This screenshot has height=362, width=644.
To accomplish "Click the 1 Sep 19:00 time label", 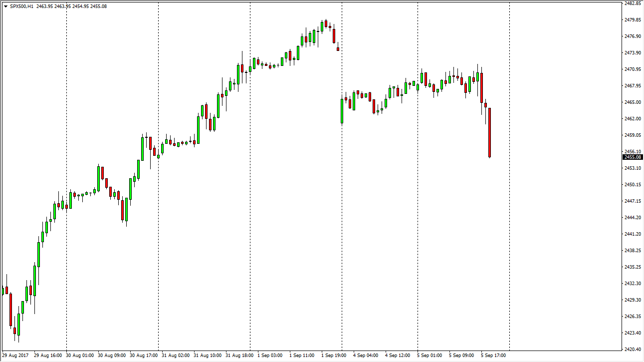I will [x=334, y=356].
